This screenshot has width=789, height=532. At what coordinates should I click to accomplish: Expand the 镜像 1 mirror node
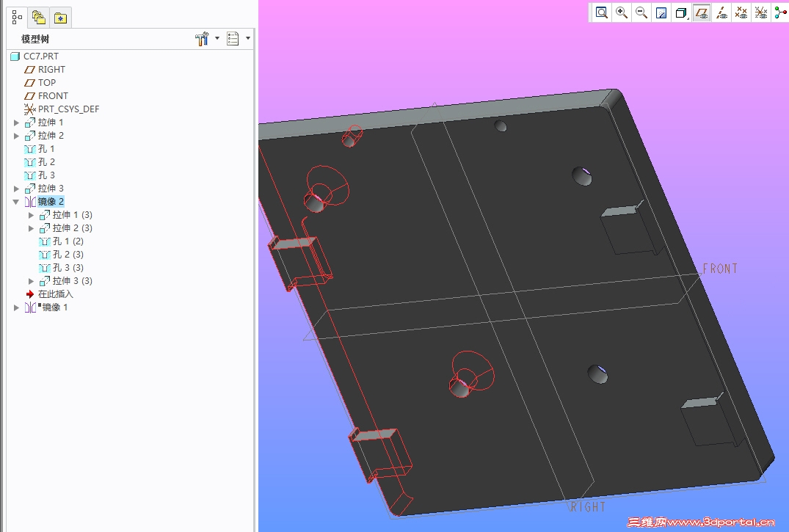(x=16, y=307)
